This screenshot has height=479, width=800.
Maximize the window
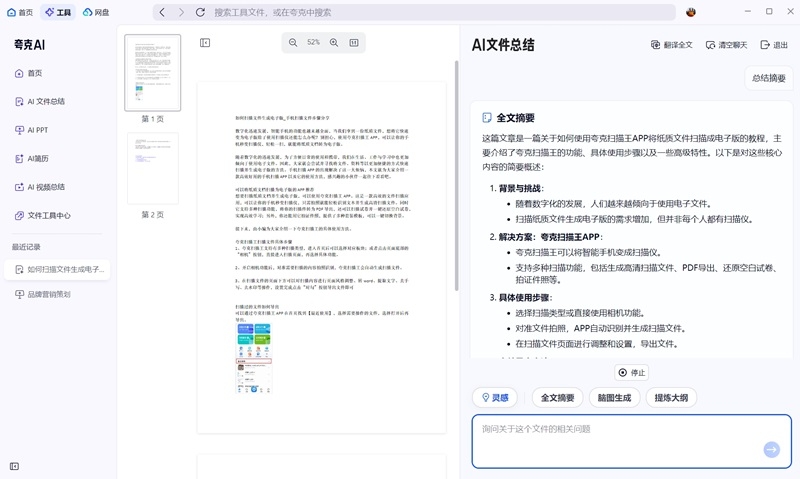pos(769,11)
